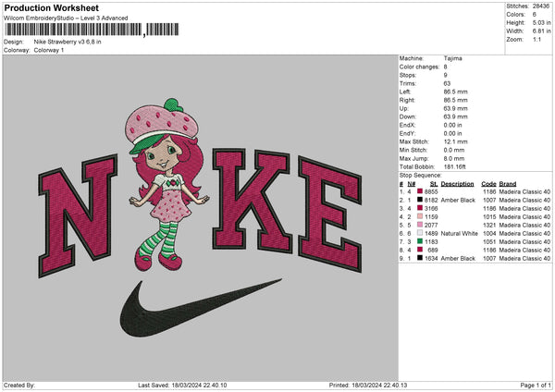Click the Wilcom EmbroideryStudio Level 3 Advanced line
Screen dimensions: 555x392
pos(66,18)
